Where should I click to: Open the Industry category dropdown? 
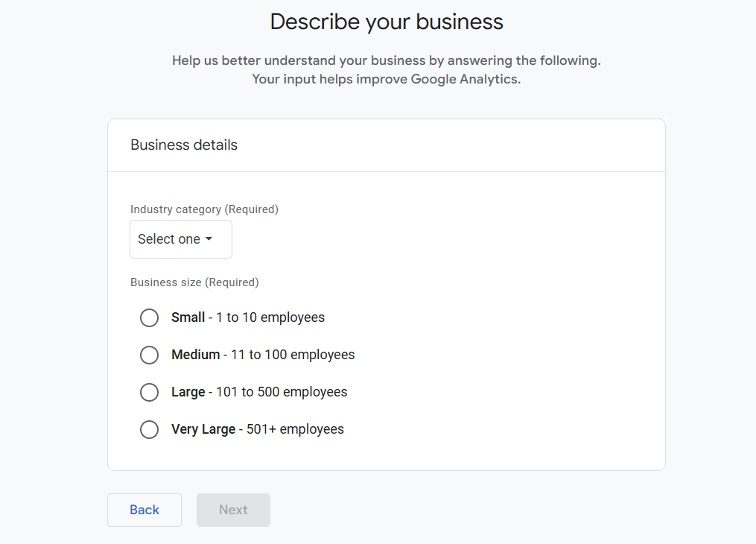(x=181, y=239)
